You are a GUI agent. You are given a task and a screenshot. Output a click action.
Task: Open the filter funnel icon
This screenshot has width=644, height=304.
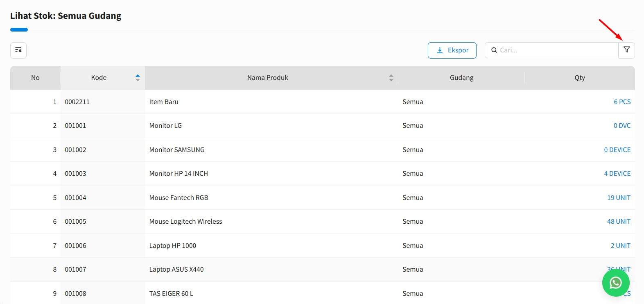tap(626, 50)
